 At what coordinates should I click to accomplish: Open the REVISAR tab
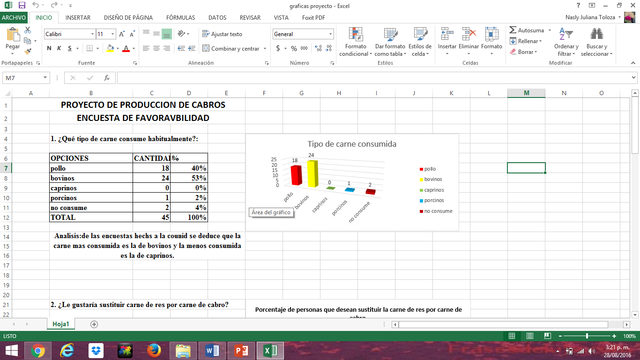(250, 18)
